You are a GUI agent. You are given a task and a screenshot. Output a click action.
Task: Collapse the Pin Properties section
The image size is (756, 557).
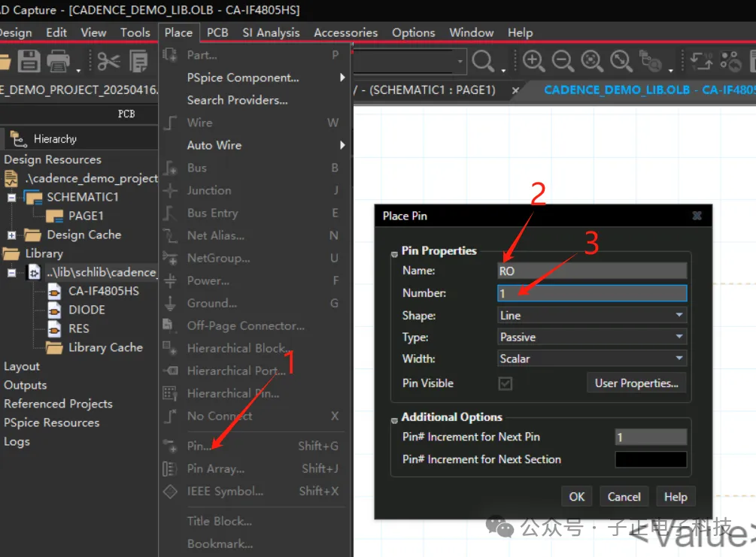click(x=394, y=254)
